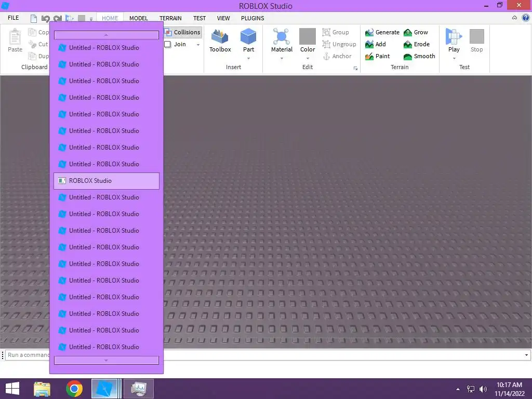Screen dimensions: 532x399
Task: Select the highlighted ROBLOX Studio window entry
Action: pyautogui.click(x=107, y=181)
